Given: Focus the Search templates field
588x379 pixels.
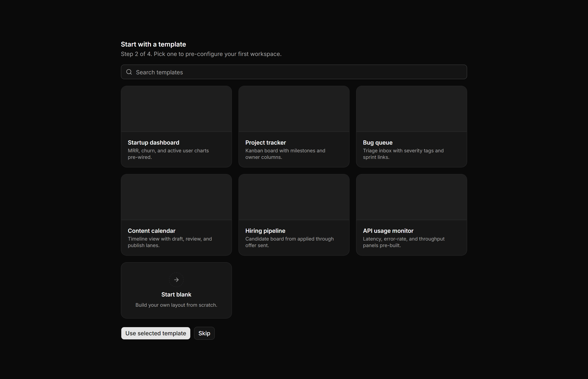Looking at the screenshot, I should [294, 72].
